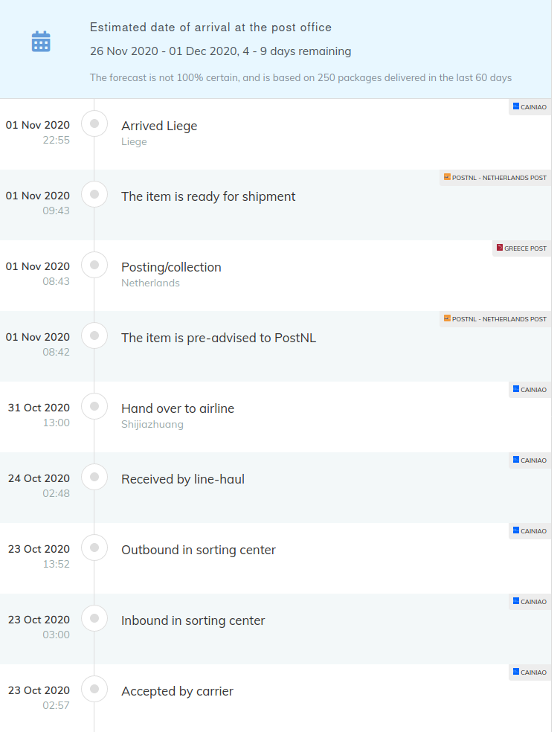Click PostNL badge on ready for shipment
This screenshot has height=732, width=560.
tap(495, 177)
